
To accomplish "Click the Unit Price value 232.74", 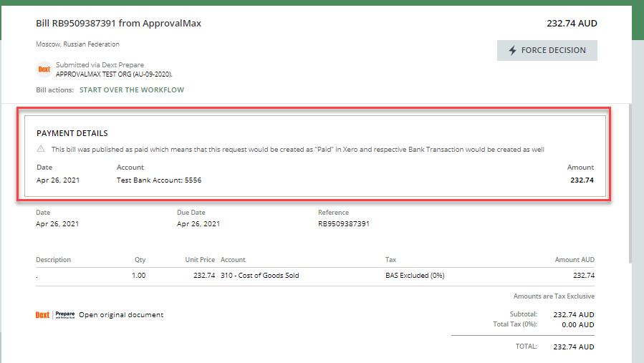I will tap(204, 276).
